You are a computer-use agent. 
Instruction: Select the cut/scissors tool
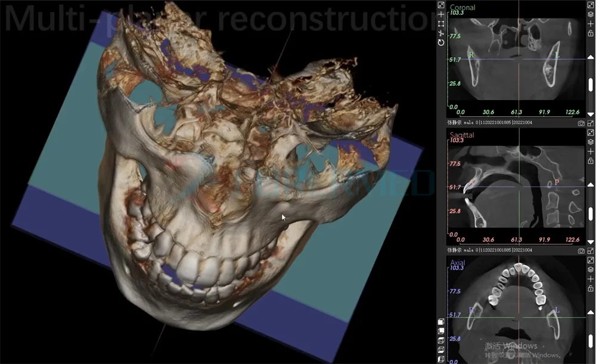[441, 34]
